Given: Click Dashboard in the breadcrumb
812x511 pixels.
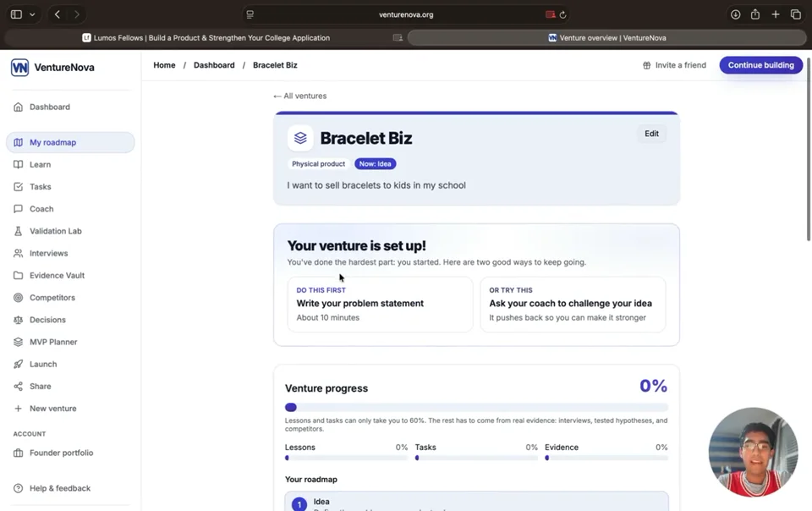Looking at the screenshot, I should pyautogui.click(x=214, y=65).
